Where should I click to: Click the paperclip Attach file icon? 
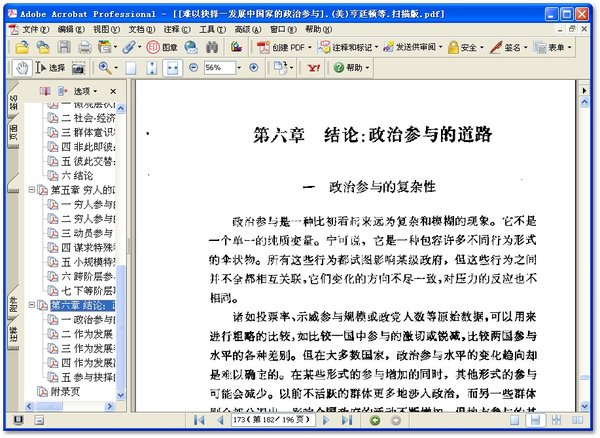(x=129, y=47)
